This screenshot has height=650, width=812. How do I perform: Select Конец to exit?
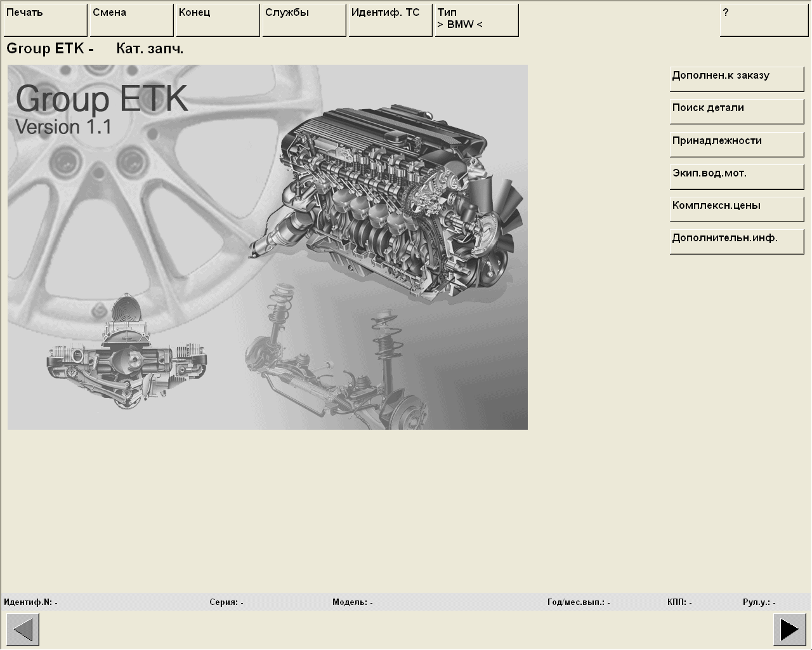[218, 20]
